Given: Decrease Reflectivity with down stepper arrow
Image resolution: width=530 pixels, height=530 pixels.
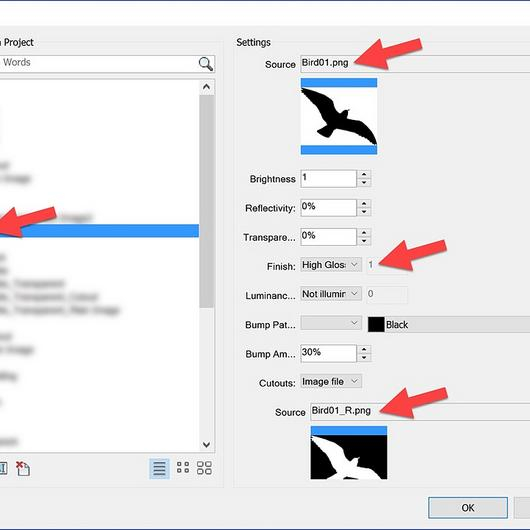Looking at the screenshot, I should tap(364, 212).
